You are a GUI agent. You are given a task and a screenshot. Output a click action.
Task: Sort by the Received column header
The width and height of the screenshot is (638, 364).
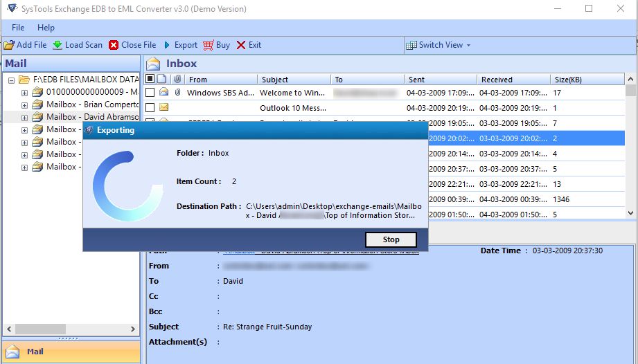[513, 79]
